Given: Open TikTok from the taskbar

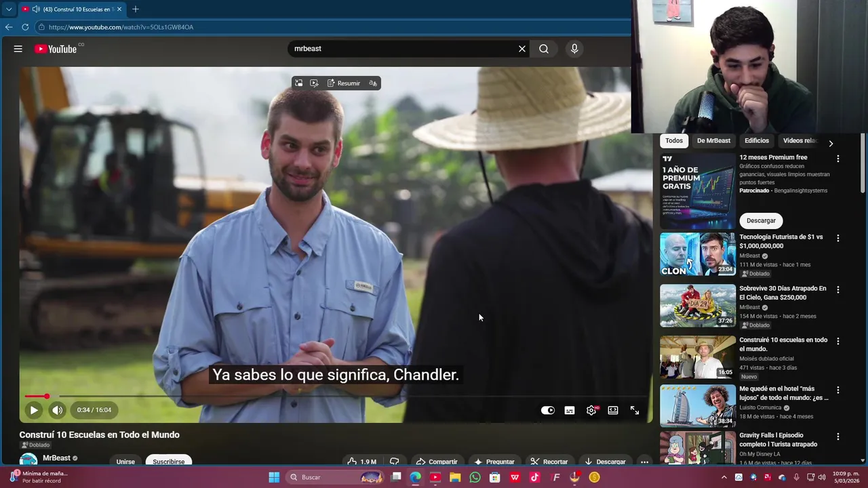Looking at the screenshot, I should click(x=534, y=477).
